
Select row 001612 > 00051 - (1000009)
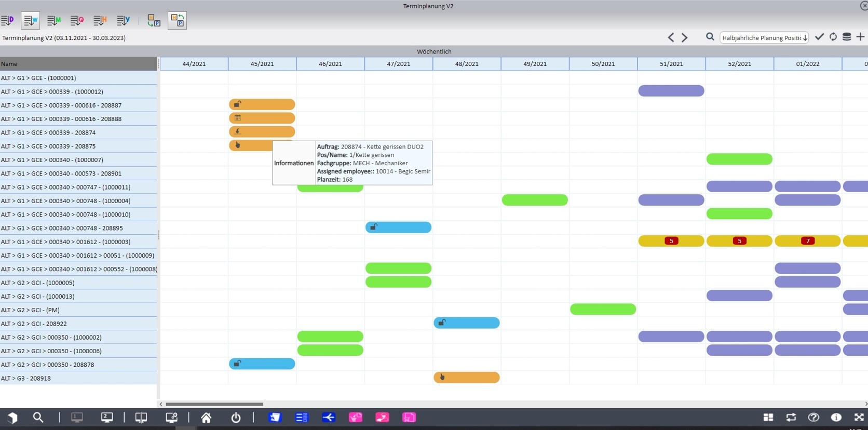tap(78, 256)
